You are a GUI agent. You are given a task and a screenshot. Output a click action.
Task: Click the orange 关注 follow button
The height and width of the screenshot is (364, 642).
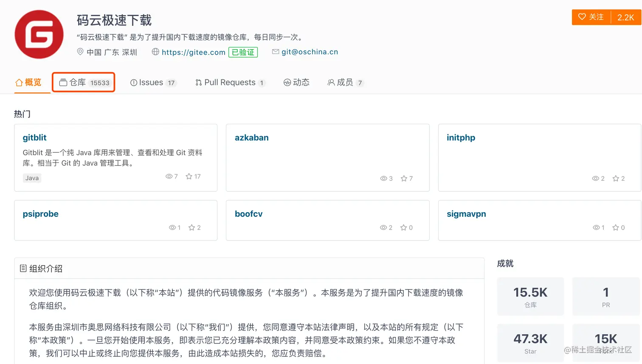pyautogui.click(x=591, y=17)
